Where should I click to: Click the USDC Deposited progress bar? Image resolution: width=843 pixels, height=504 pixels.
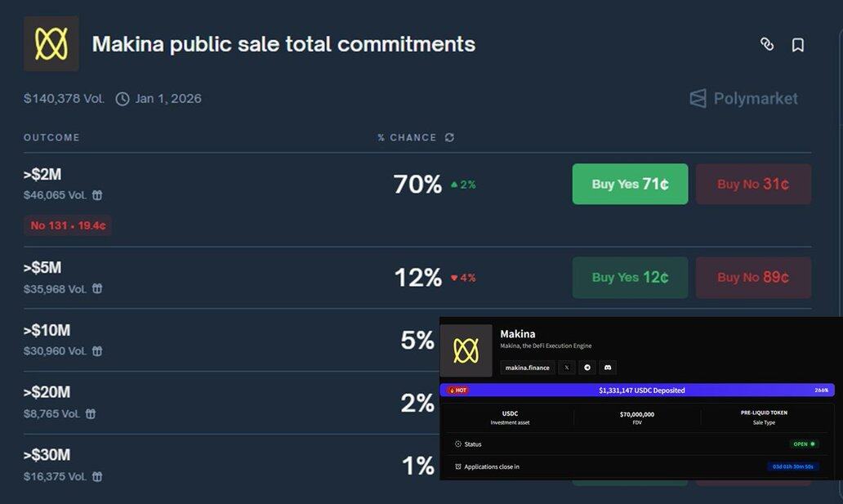[x=637, y=390]
